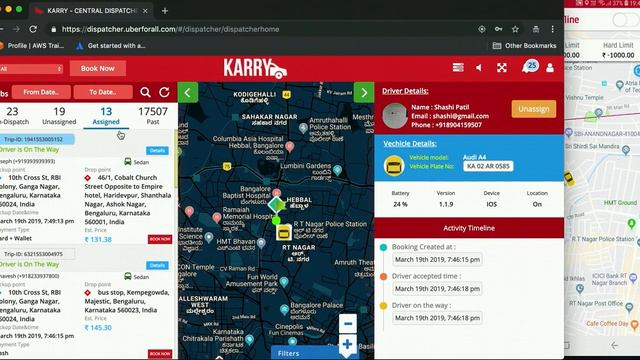Click the ₹145.30 estimated price
This screenshot has width=640, height=360.
pos(98,328)
